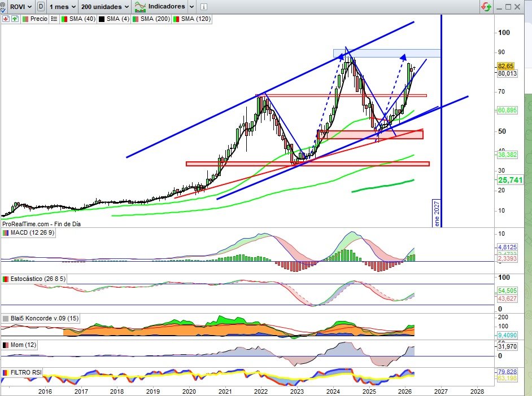Image resolution: width=532 pixels, height=396 pixels.
Task: Click the 2028 label on time axis
Action: click(477, 391)
